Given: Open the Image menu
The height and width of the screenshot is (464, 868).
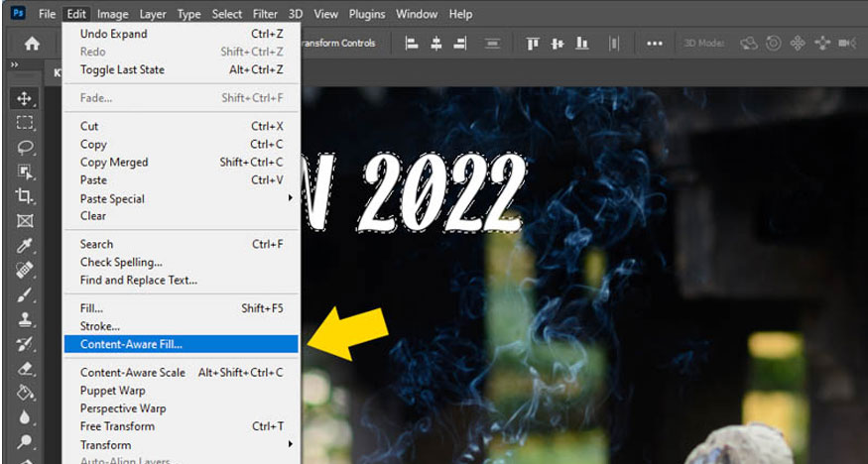Looking at the screenshot, I should pyautogui.click(x=113, y=14).
